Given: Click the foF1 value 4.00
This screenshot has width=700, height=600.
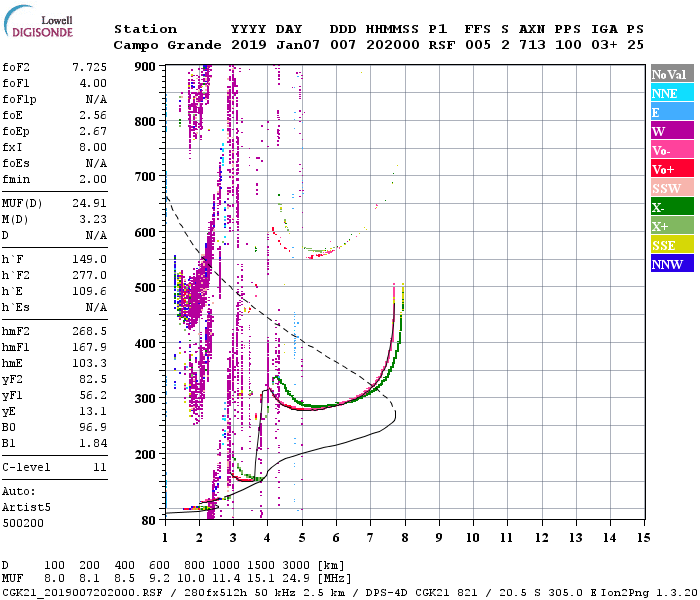Looking at the screenshot, I should (x=93, y=83).
